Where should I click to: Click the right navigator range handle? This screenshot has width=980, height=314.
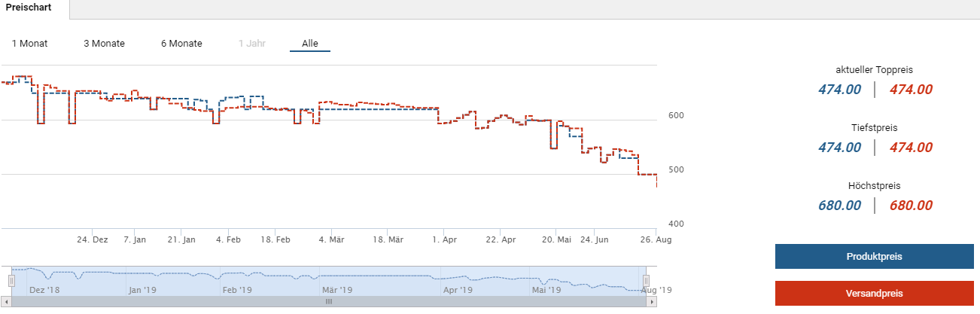646,280
